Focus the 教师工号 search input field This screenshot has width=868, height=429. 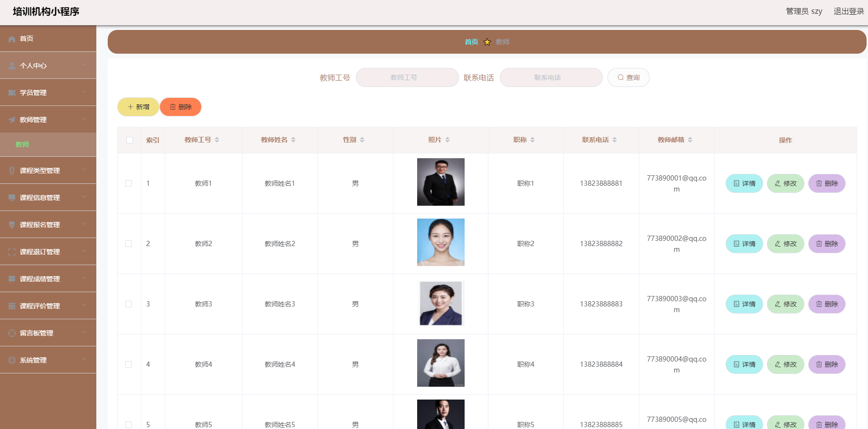(407, 77)
